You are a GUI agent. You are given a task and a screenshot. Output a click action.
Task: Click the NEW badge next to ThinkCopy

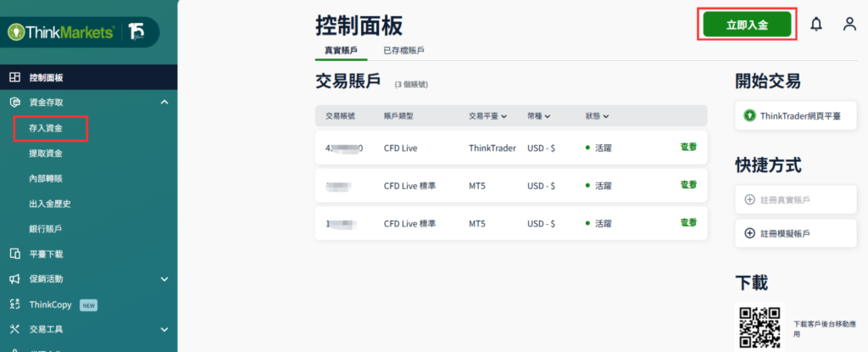pyautogui.click(x=88, y=305)
